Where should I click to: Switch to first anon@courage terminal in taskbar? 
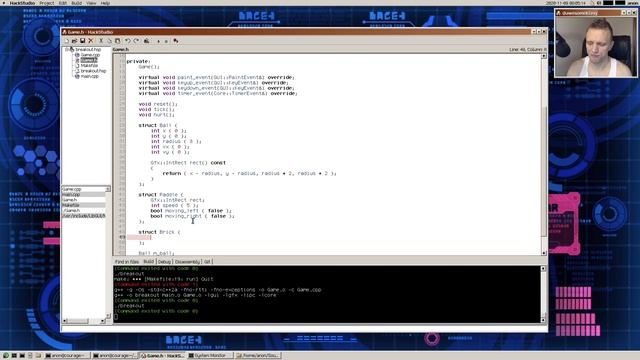coord(67,356)
